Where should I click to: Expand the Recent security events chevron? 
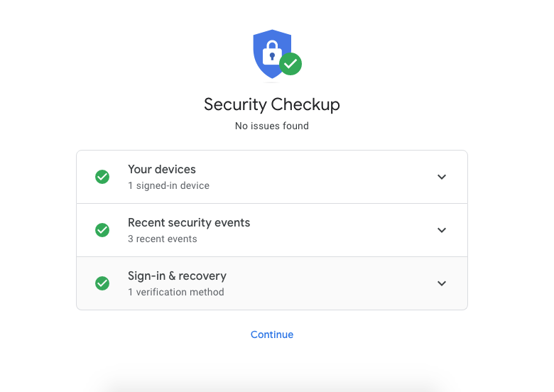[442, 230]
